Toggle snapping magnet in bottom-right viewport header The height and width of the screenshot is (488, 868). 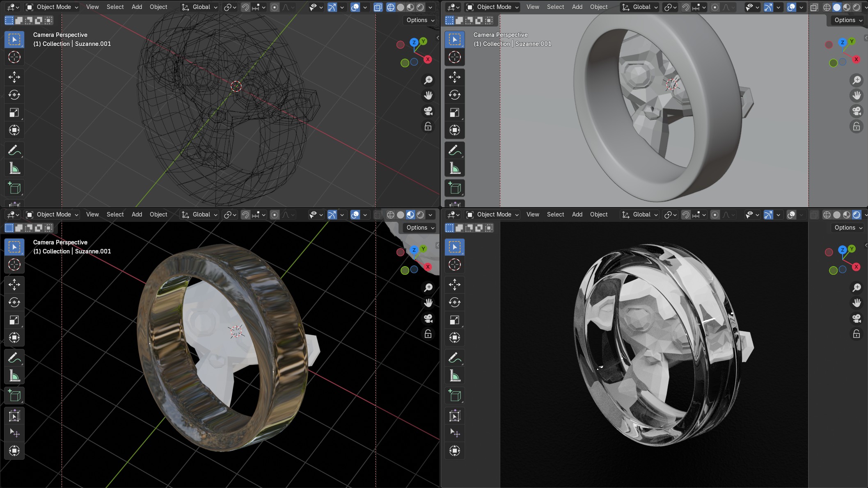pyautogui.click(x=685, y=214)
